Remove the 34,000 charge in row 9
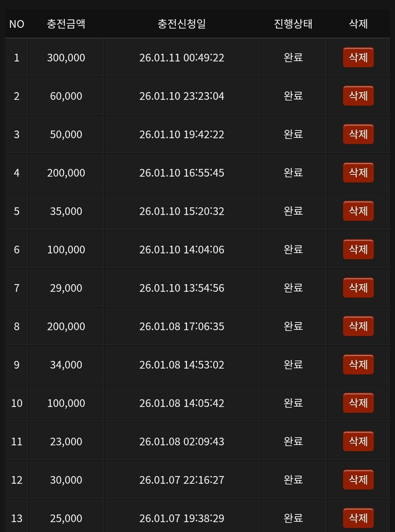 point(358,365)
